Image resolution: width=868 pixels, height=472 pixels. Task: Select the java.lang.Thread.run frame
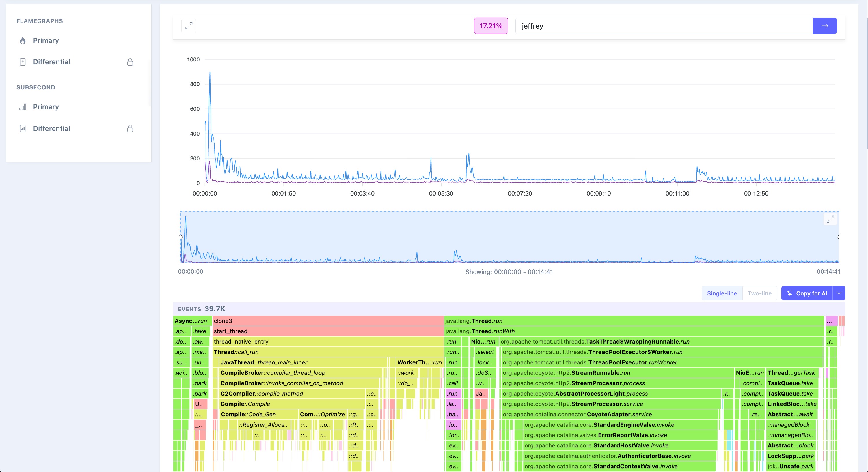click(634, 321)
